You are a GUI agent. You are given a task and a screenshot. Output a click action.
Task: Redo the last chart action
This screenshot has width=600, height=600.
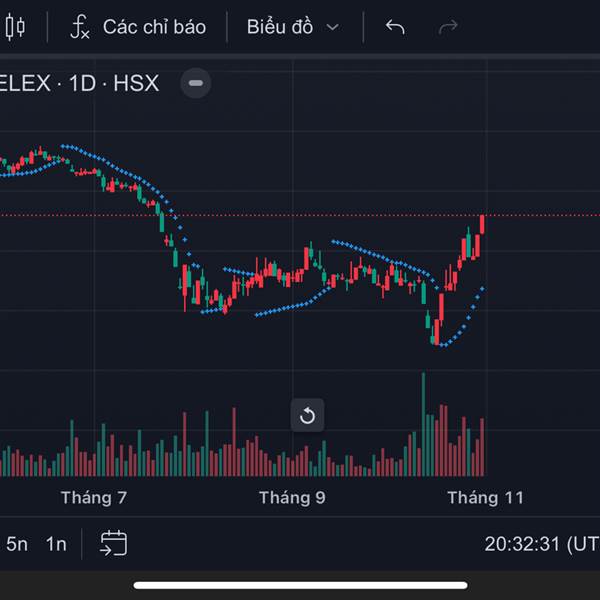[x=449, y=27]
